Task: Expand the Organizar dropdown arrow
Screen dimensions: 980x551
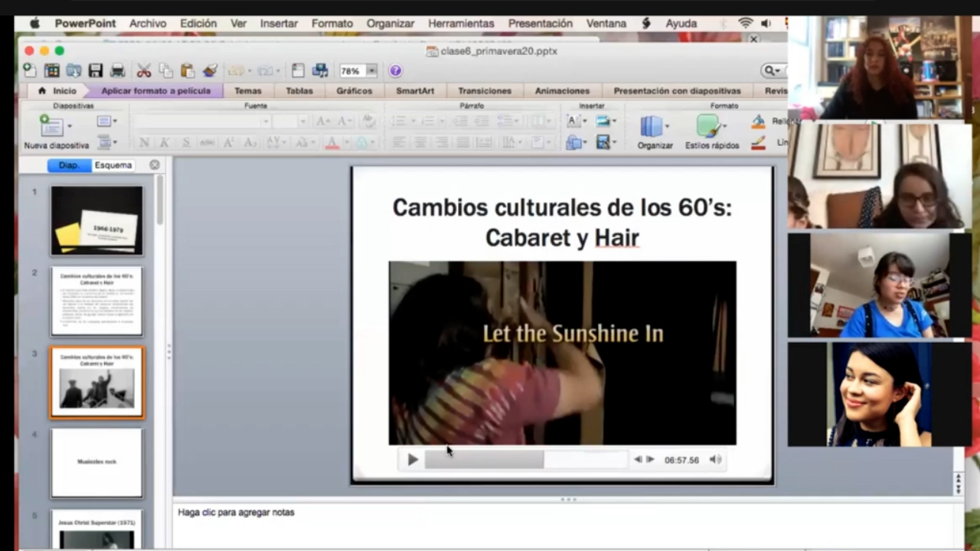Action: [x=668, y=126]
